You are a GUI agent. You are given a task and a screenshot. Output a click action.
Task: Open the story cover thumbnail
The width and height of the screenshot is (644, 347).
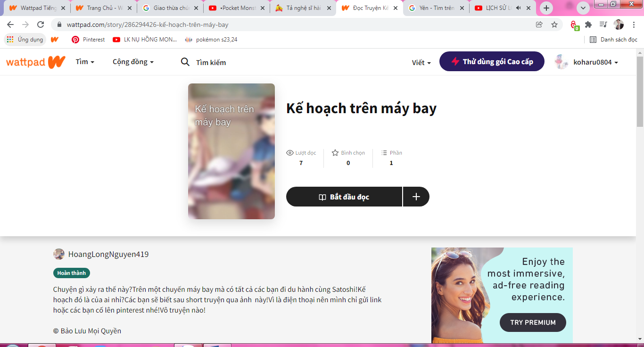231,151
